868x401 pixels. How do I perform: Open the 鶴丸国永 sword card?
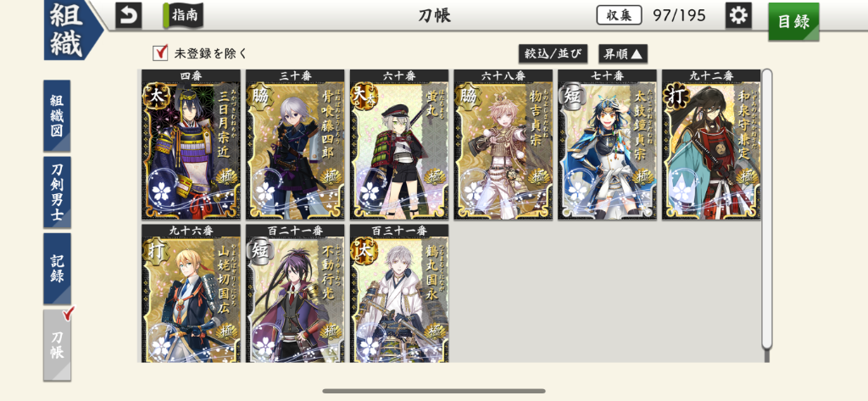pyautogui.click(x=399, y=293)
